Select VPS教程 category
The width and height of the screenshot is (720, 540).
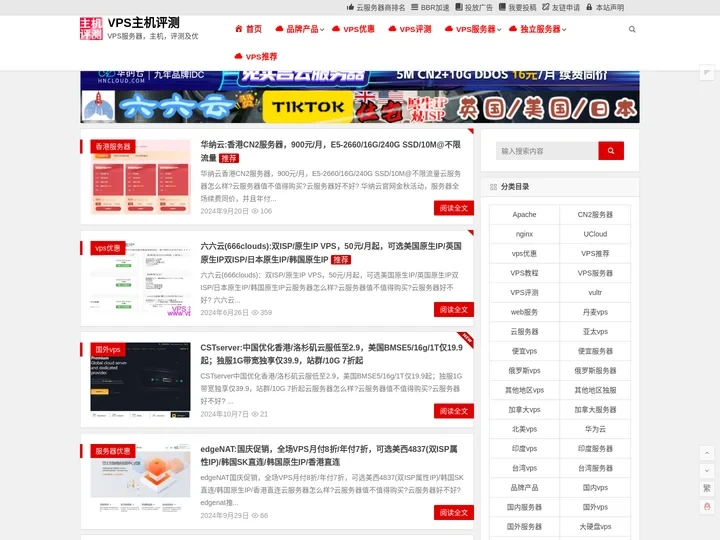click(524, 273)
